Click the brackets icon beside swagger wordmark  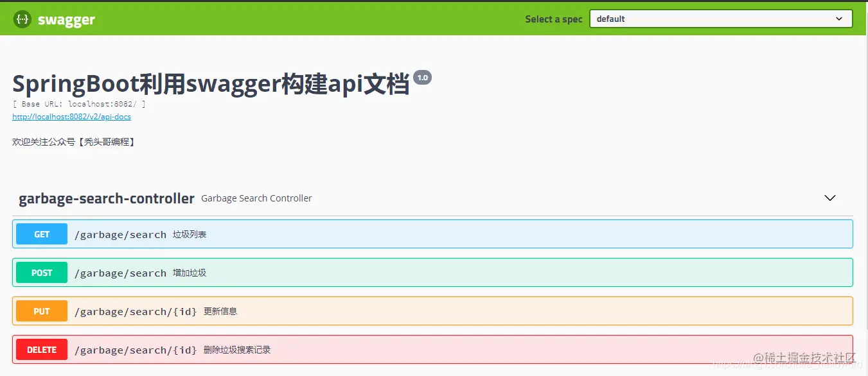point(22,19)
